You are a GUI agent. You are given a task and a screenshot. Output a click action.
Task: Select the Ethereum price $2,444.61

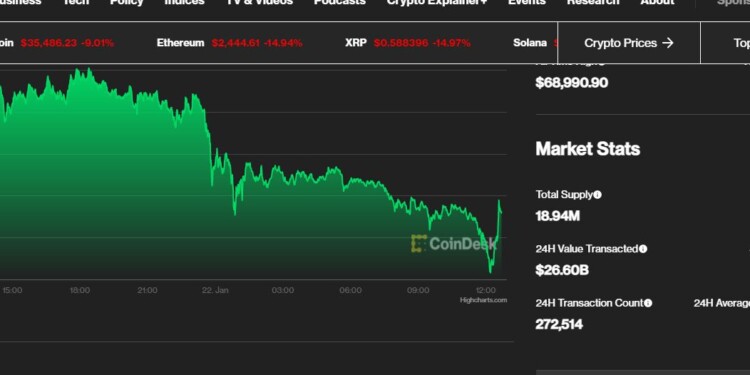(x=236, y=43)
